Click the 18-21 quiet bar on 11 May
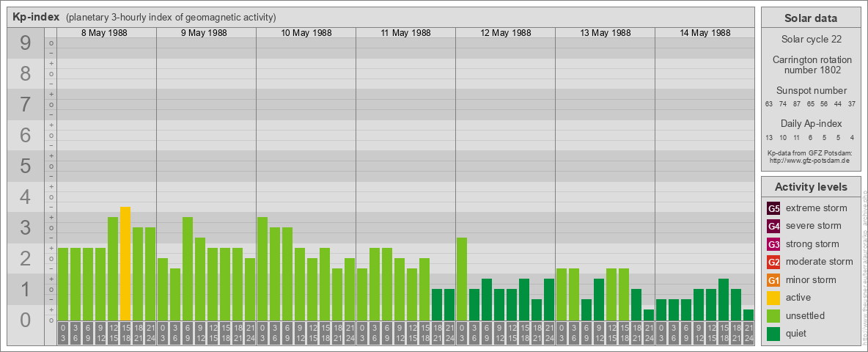Screen dimensions: 868x352 coord(437,304)
